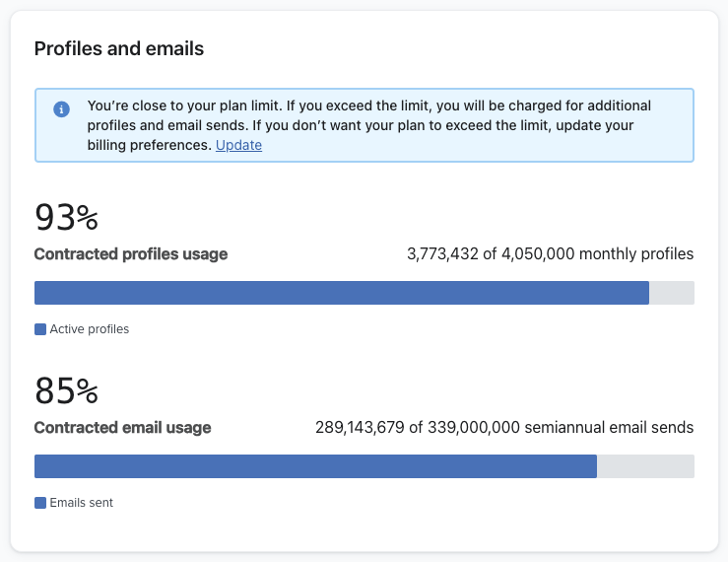Select the Profiles and emails heading

click(119, 48)
